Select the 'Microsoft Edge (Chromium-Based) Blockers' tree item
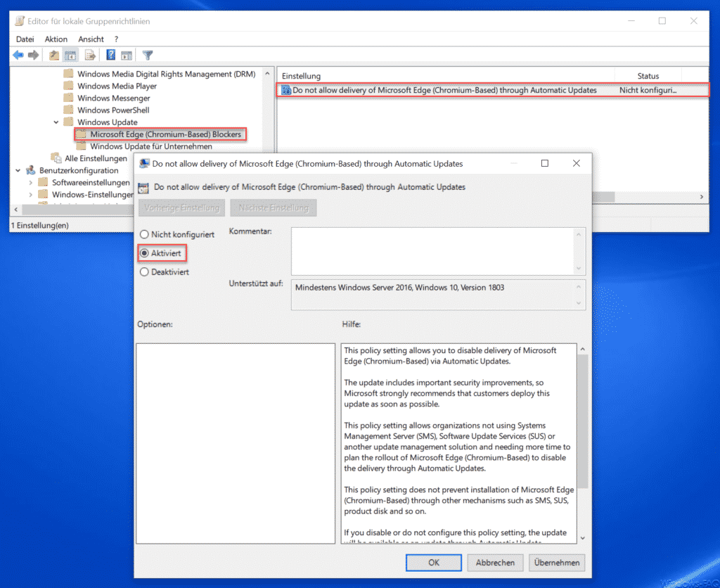 [165, 134]
